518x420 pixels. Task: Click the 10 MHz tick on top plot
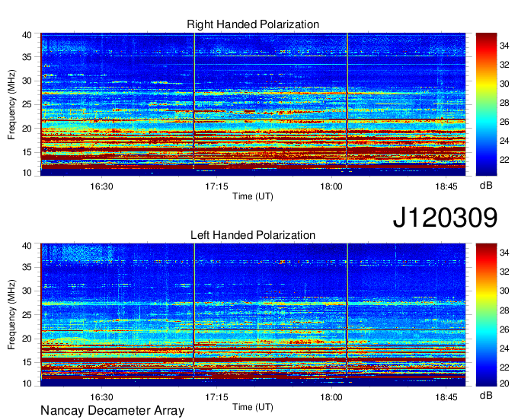[x=27, y=173]
